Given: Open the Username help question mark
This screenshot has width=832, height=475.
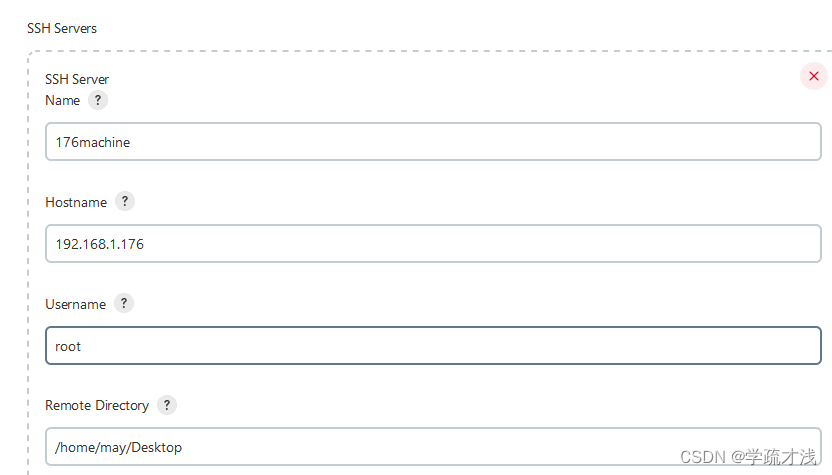Looking at the screenshot, I should pos(124,304).
